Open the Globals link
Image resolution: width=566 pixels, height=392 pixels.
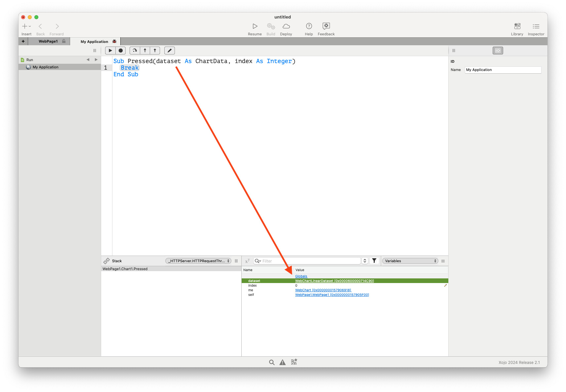coord(301,276)
